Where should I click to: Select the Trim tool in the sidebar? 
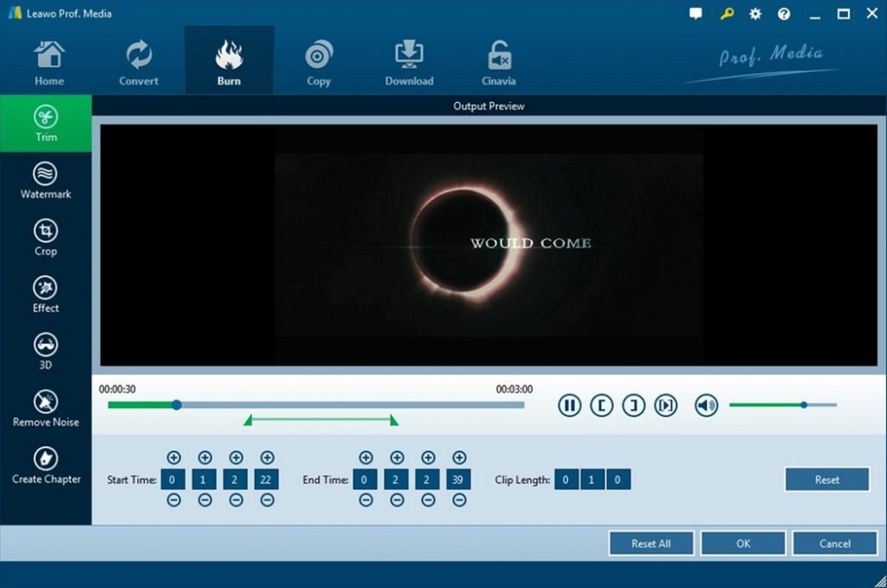46,124
